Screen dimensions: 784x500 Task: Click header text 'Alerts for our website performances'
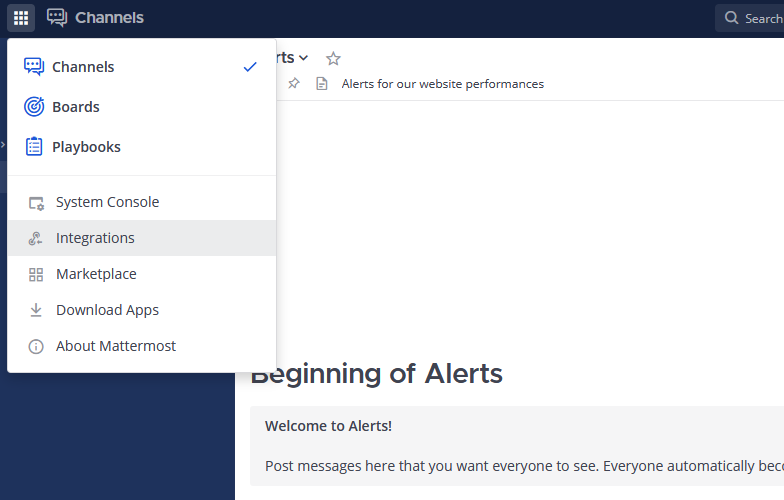pyautogui.click(x=442, y=84)
